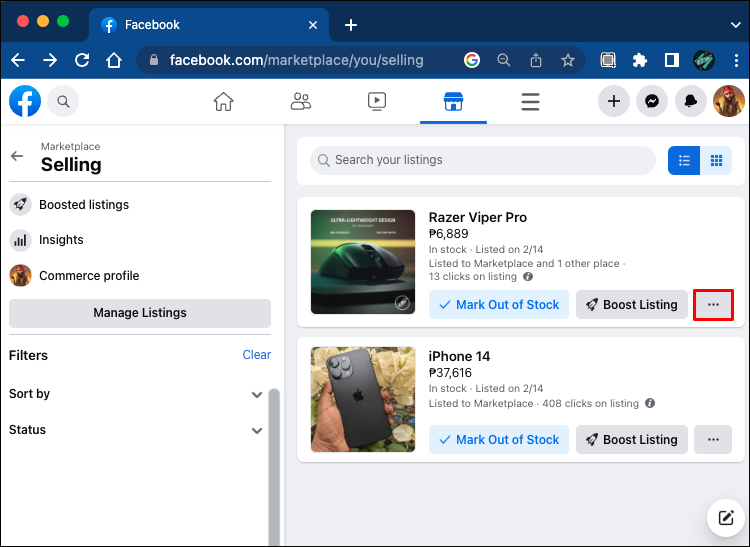Switch to grid view layout

tap(716, 160)
